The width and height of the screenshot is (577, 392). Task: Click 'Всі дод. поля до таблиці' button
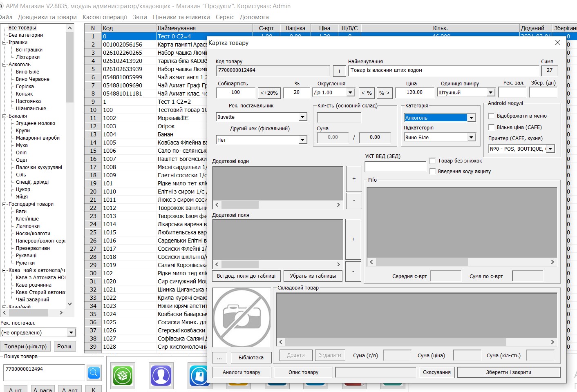click(x=246, y=276)
